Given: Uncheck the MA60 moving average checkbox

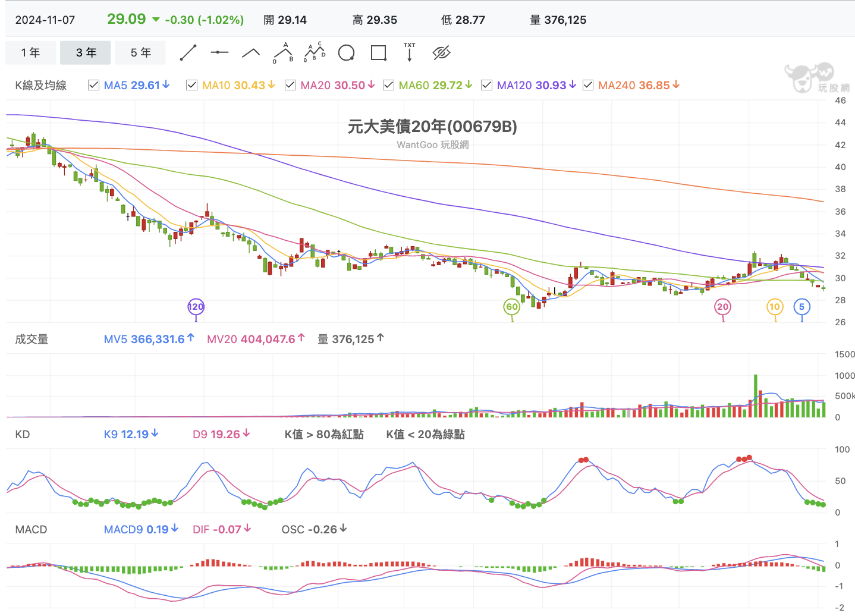Looking at the screenshot, I should pyautogui.click(x=388, y=85).
